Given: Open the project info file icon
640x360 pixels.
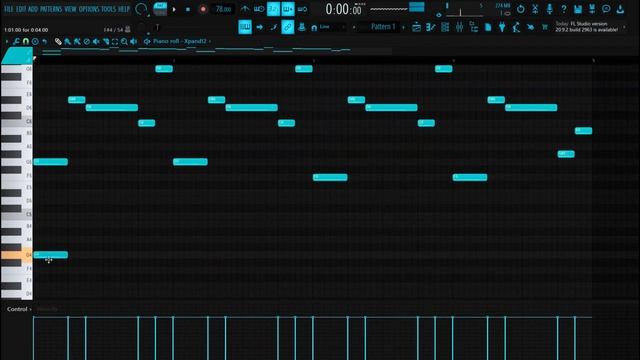Looking at the screenshot, I should [488, 27].
